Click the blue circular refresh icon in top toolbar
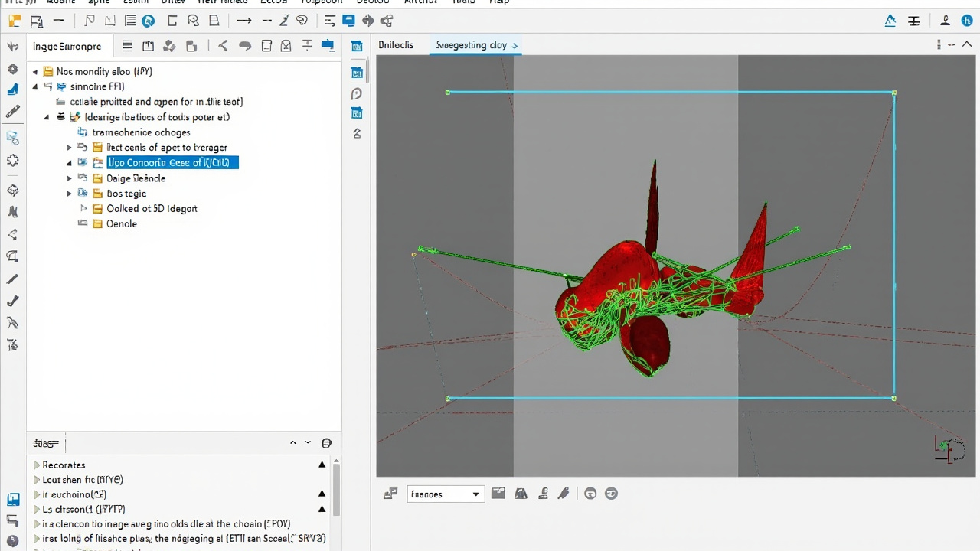Screen dimensions: 980x551 pyautogui.click(x=148, y=21)
